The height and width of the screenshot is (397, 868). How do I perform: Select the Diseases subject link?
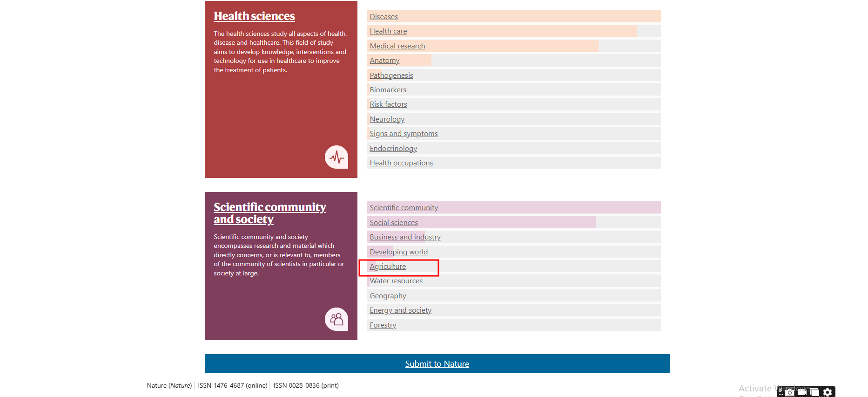(x=384, y=17)
